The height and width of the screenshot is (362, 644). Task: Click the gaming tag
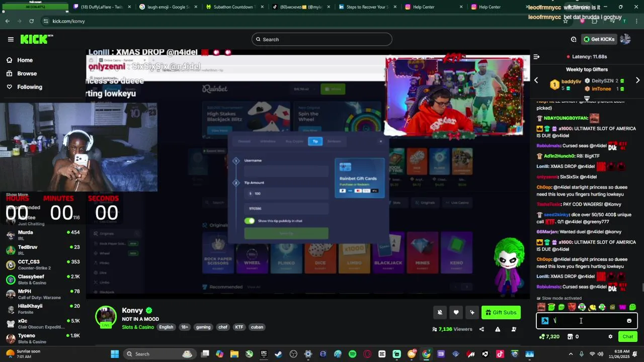(203, 327)
